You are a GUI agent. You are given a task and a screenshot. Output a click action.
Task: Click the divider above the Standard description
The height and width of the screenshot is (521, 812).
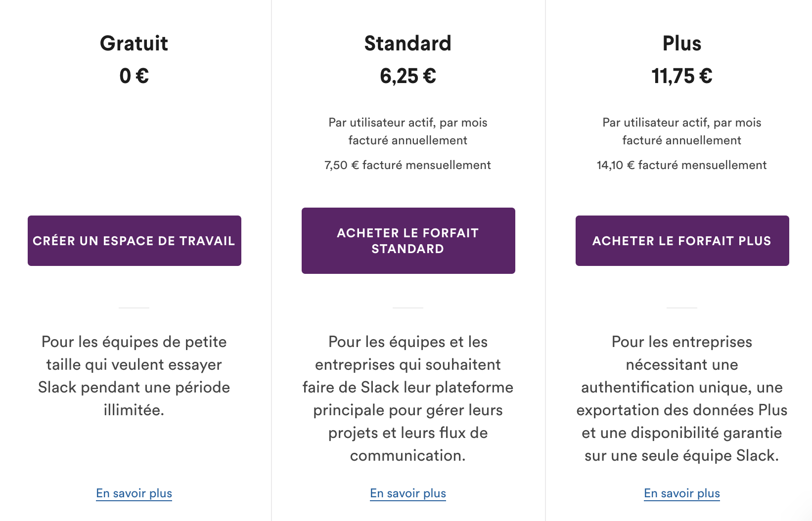(407, 307)
